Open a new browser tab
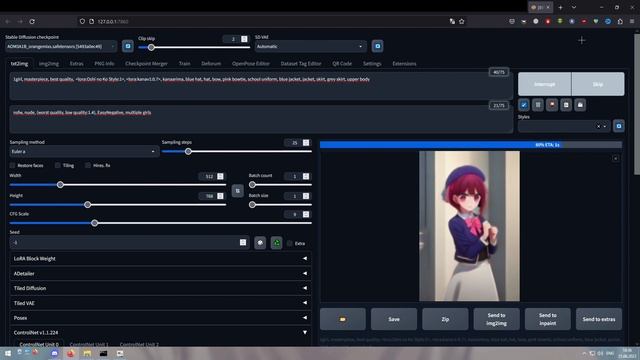The image size is (640, 360). (x=560, y=7)
